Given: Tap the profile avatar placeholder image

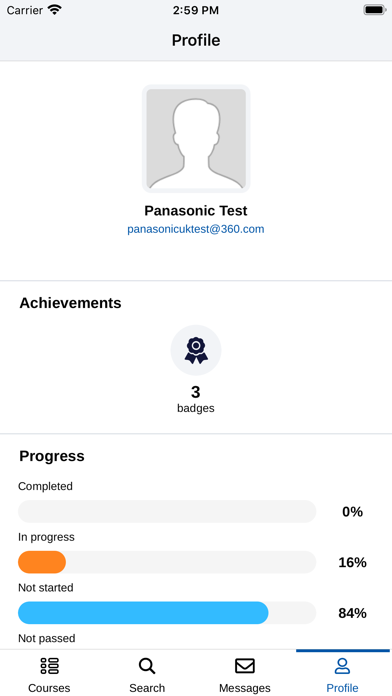Looking at the screenshot, I should point(196,138).
